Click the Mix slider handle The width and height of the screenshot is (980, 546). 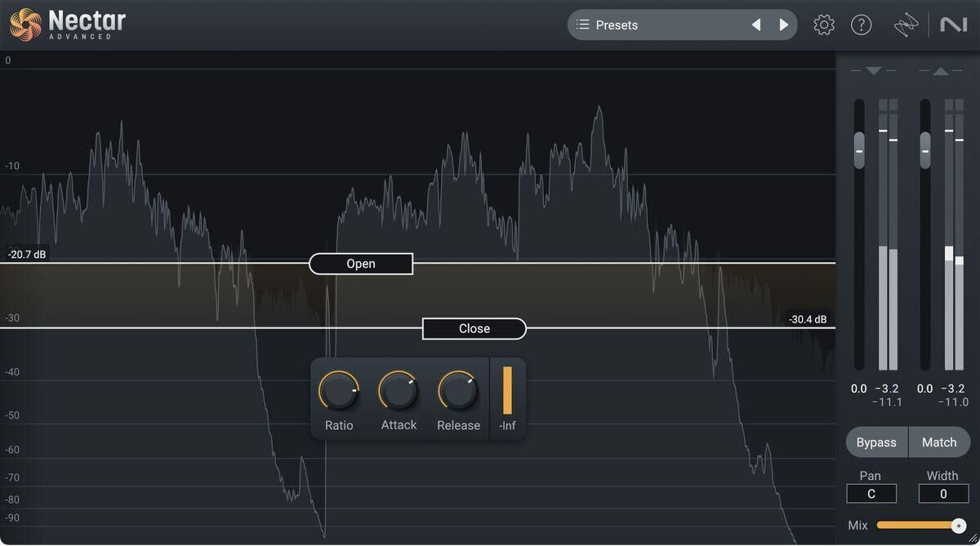[959, 526]
